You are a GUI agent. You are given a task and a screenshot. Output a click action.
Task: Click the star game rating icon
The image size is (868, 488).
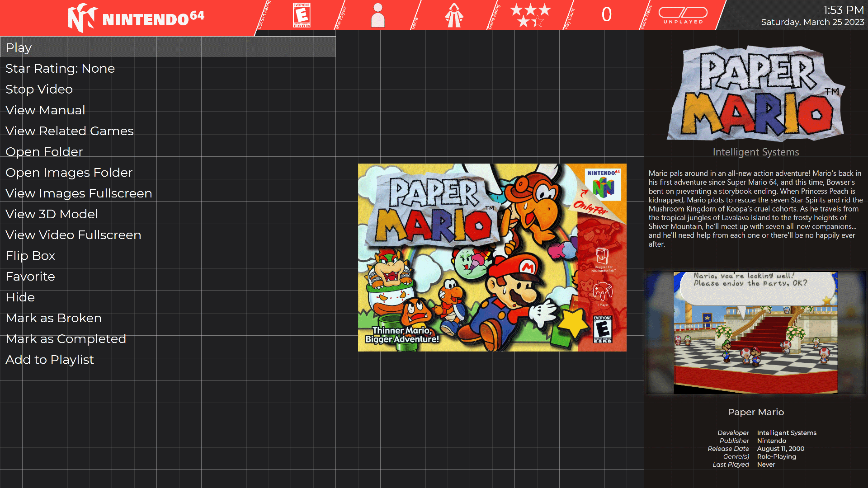[530, 15]
